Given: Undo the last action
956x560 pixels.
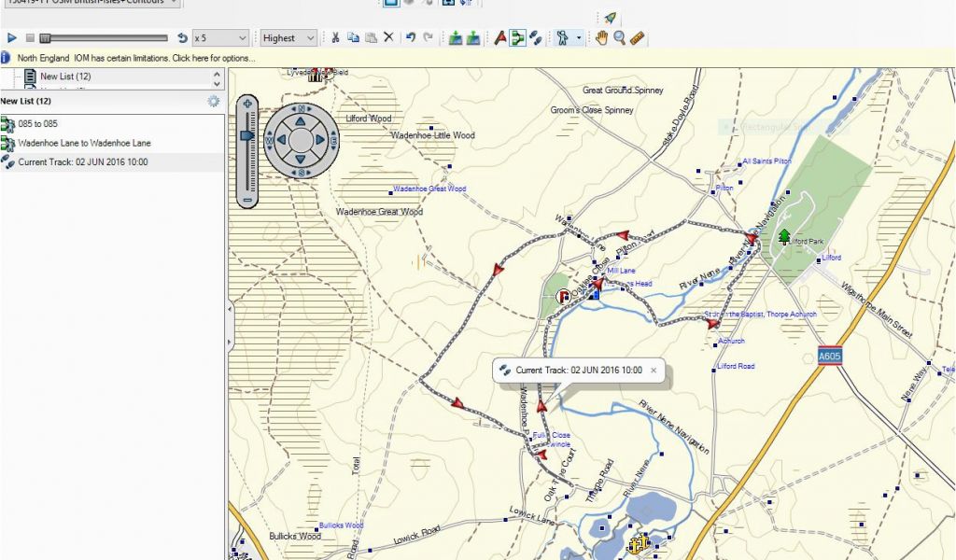Looking at the screenshot, I should coord(411,37).
